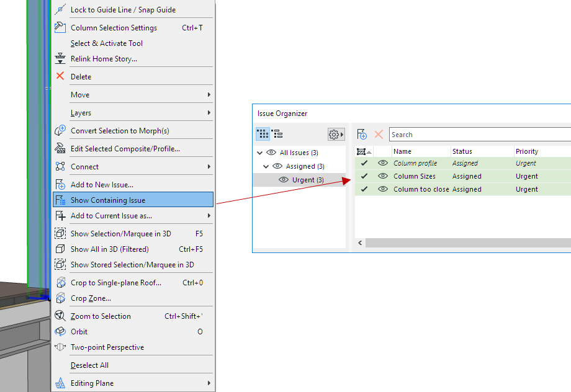Sort issues by Priority column header
Image resolution: width=571 pixels, height=392 pixels.
point(542,151)
